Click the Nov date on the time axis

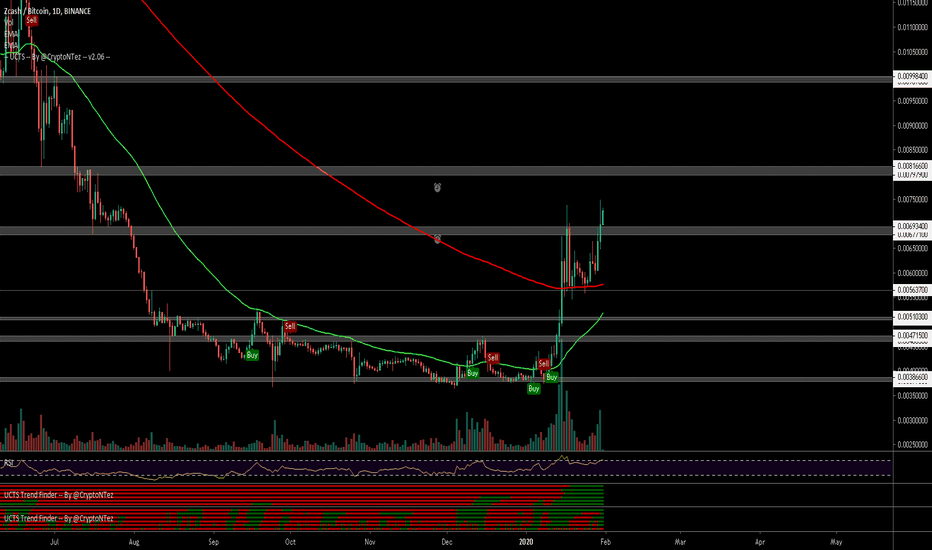[x=370, y=542]
